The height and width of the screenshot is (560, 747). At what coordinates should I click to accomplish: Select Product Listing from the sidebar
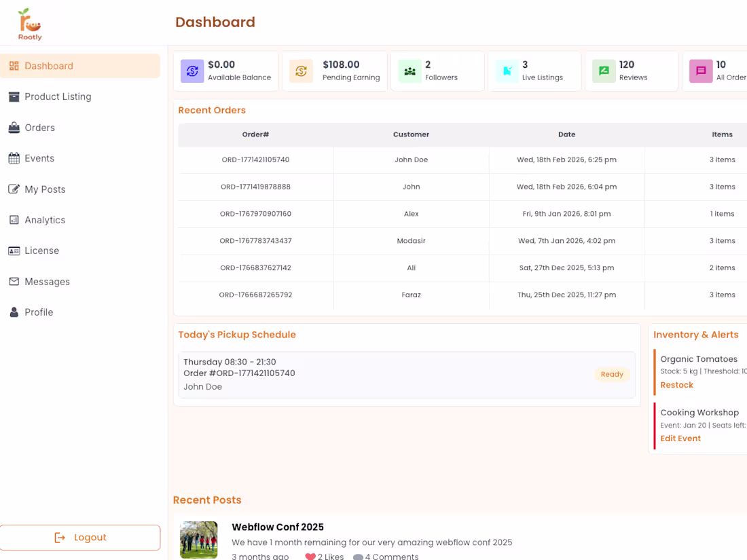pyautogui.click(x=58, y=96)
